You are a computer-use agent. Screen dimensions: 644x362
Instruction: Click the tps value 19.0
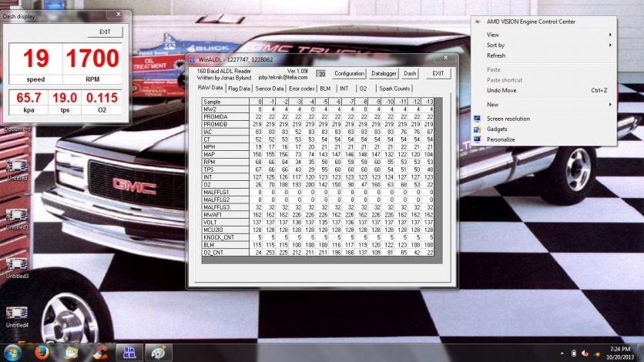pos(65,98)
